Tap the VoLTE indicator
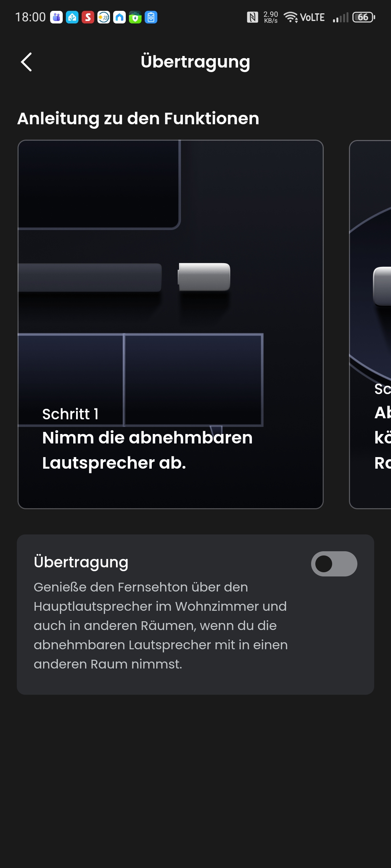The image size is (391, 868). (x=313, y=17)
